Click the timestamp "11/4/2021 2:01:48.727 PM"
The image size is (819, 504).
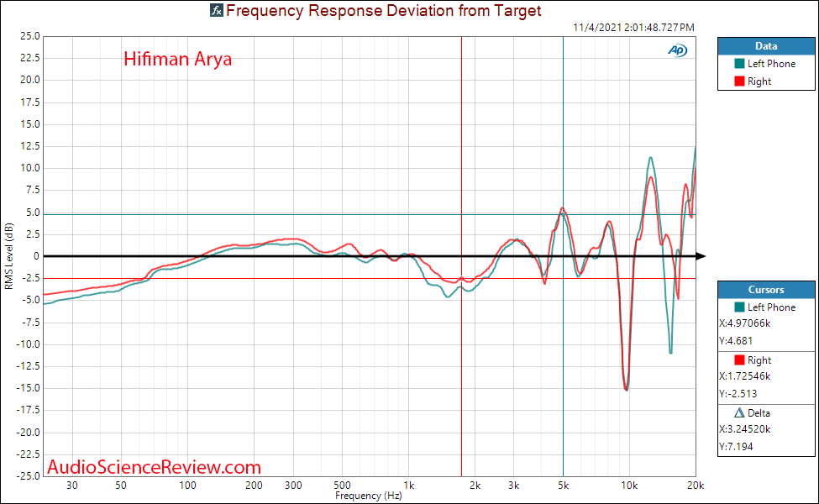click(633, 27)
